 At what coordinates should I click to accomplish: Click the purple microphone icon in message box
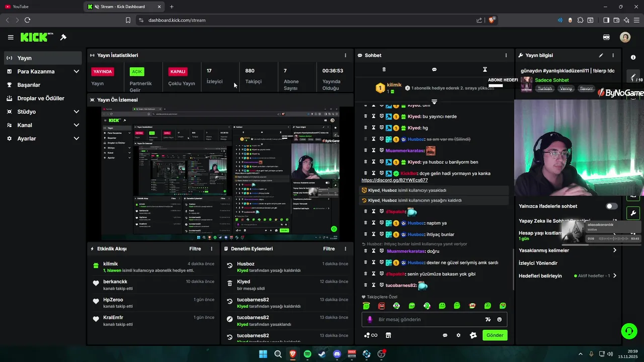click(x=370, y=319)
